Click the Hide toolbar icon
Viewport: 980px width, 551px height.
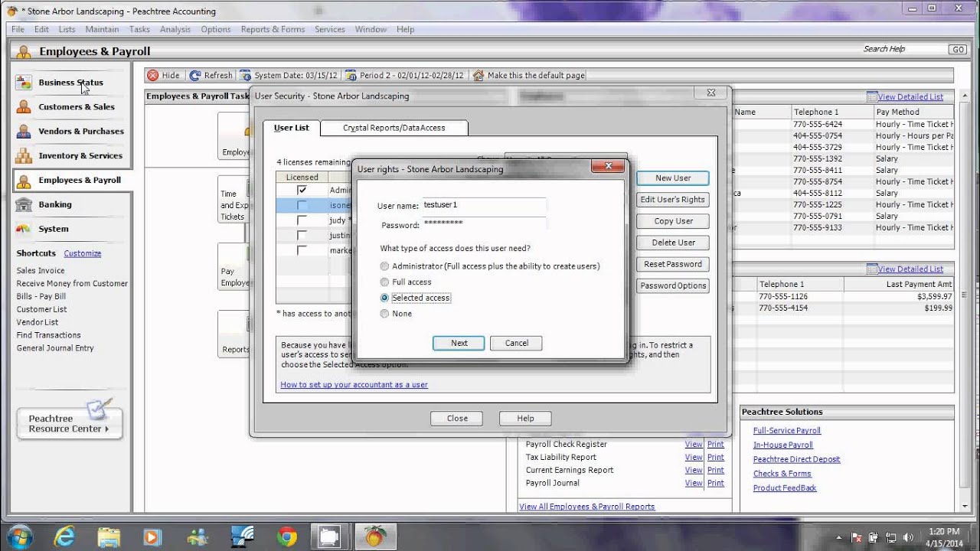153,76
